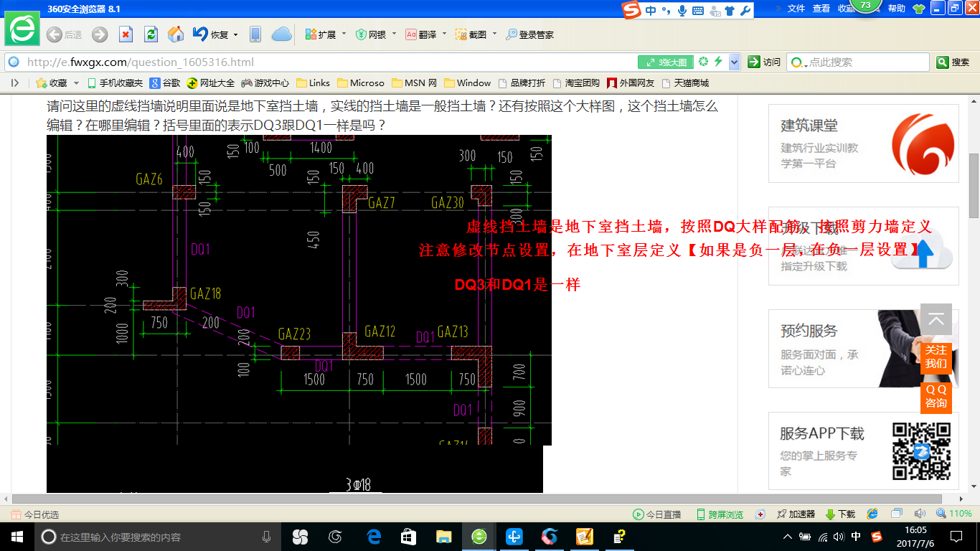Image resolution: width=980 pixels, height=551 pixels.
Task: Click the Sogou soft keyboard icon
Action: [x=697, y=11]
